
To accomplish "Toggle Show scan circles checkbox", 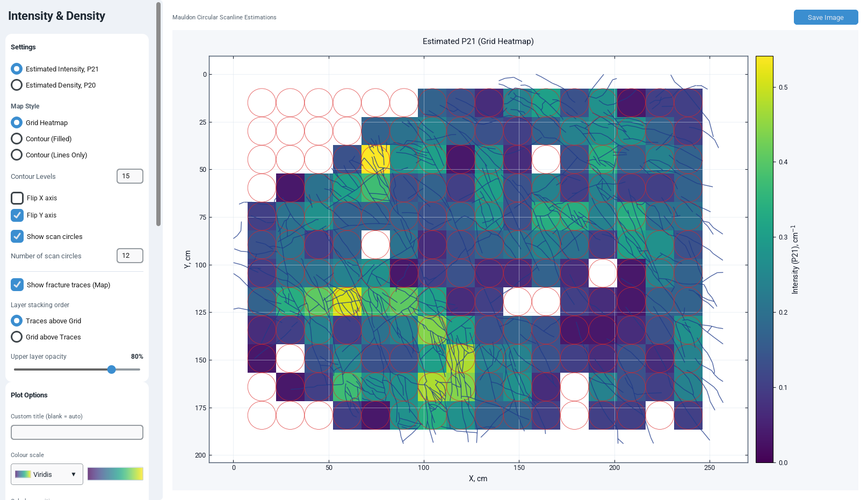I will click(17, 236).
